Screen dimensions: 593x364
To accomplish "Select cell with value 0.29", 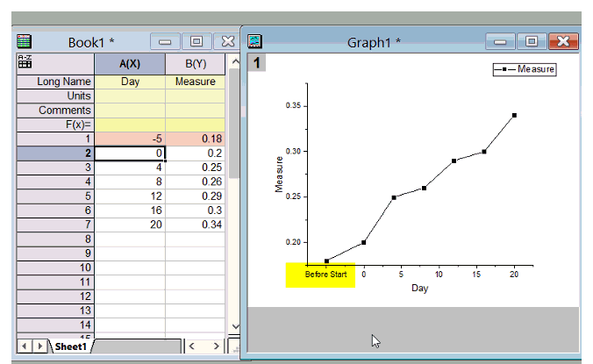I will point(195,196).
